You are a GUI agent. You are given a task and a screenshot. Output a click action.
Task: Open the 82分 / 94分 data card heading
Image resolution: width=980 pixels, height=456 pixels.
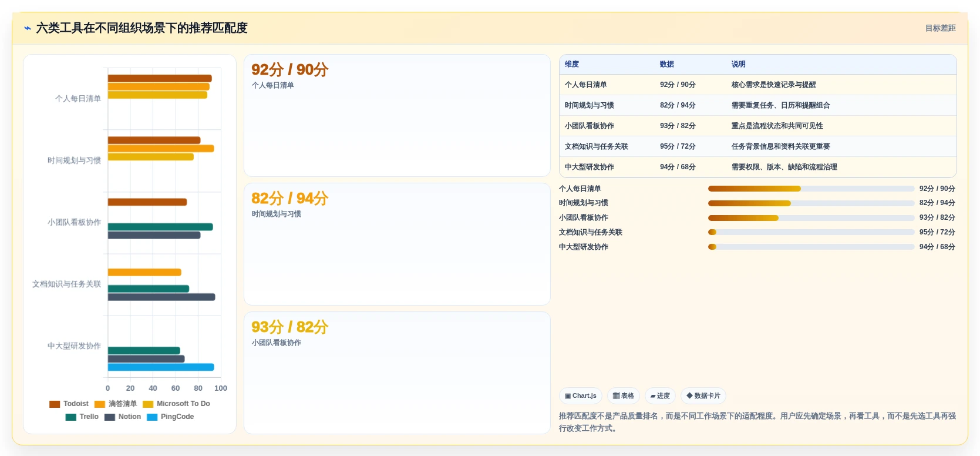[x=290, y=198]
